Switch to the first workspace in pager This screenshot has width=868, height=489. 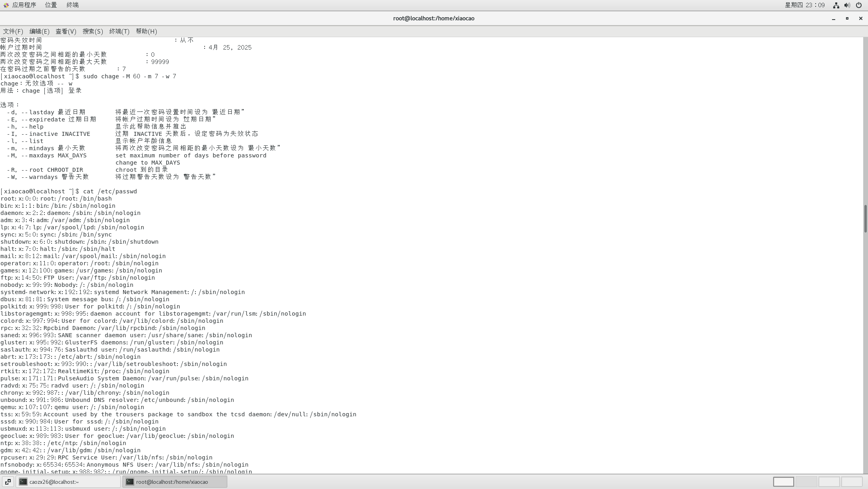point(783,482)
